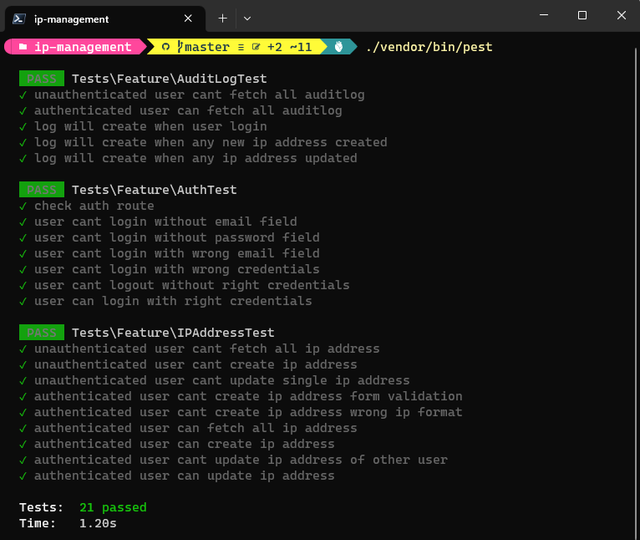Screen dimensions: 640x540
Task: Click 'cant update ip address of other user' line
Action: point(241,460)
